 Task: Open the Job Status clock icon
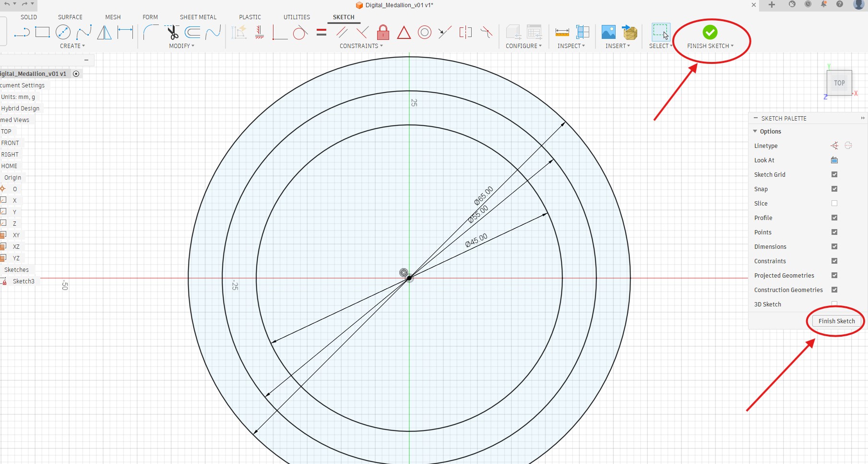808,5
